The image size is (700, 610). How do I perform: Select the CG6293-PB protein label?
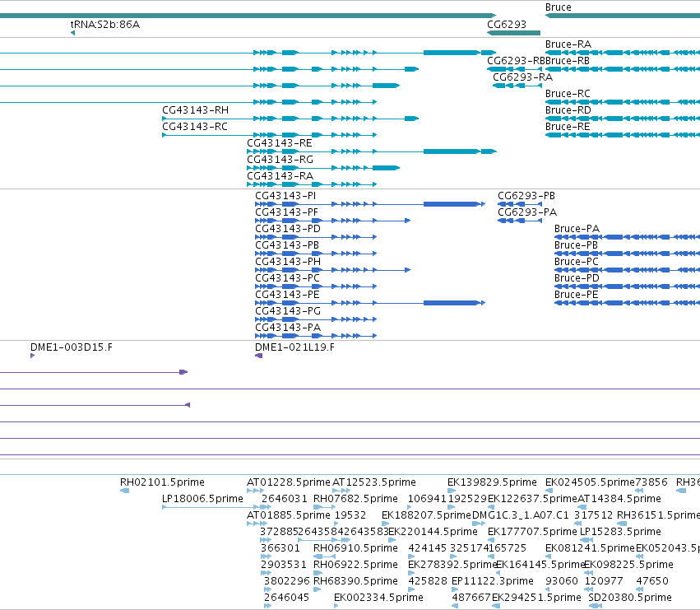[526, 196]
